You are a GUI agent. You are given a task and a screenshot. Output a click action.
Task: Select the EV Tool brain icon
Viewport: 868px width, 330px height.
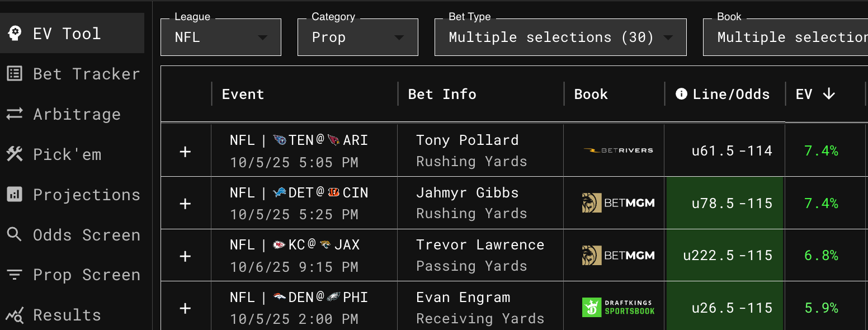pyautogui.click(x=15, y=33)
